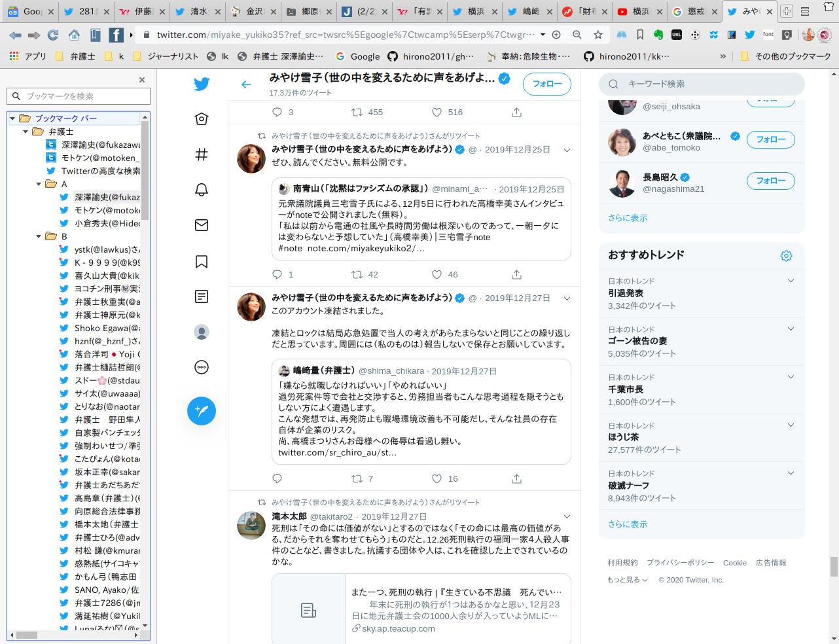
Task: Expand options for 引退発表 trend
Action: pyautogui.click(x=791, y=281)
